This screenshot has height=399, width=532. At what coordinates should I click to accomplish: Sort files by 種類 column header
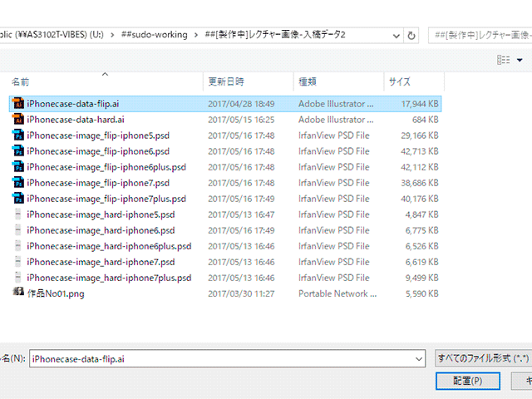[x=308, y=82]
